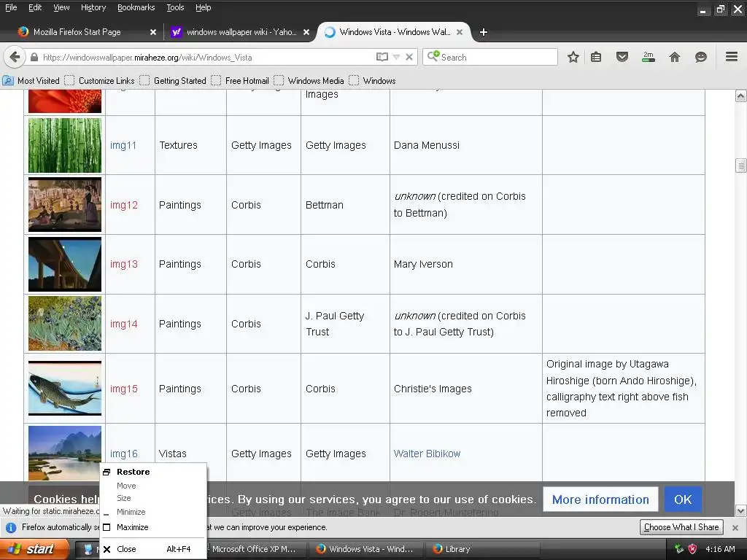Click the Search input field

(x=490, y=57)
